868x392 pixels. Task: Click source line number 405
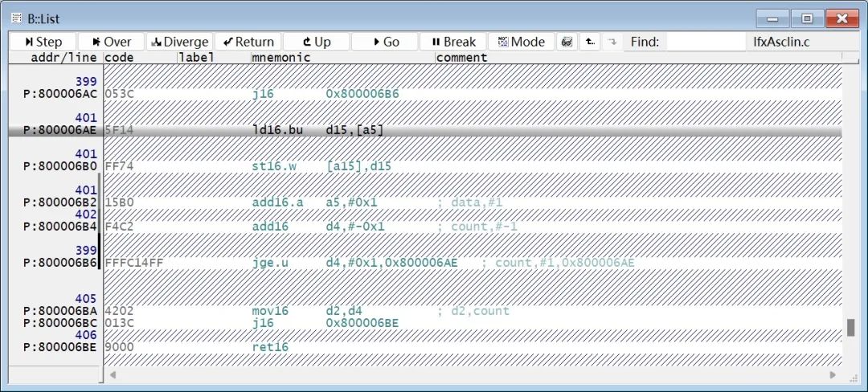86,299
